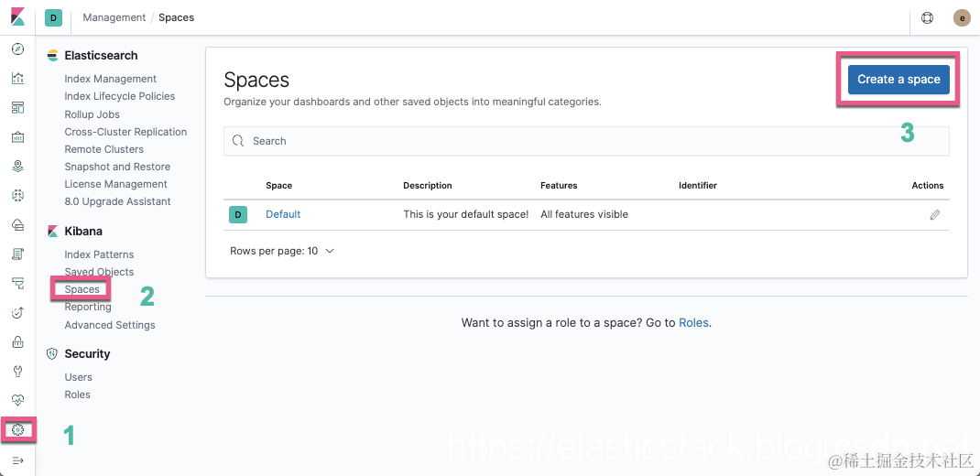Open Visualize from the side navigation
Image resolution: width=980 pixels, height=476 pixels.
tap(17, 79)
